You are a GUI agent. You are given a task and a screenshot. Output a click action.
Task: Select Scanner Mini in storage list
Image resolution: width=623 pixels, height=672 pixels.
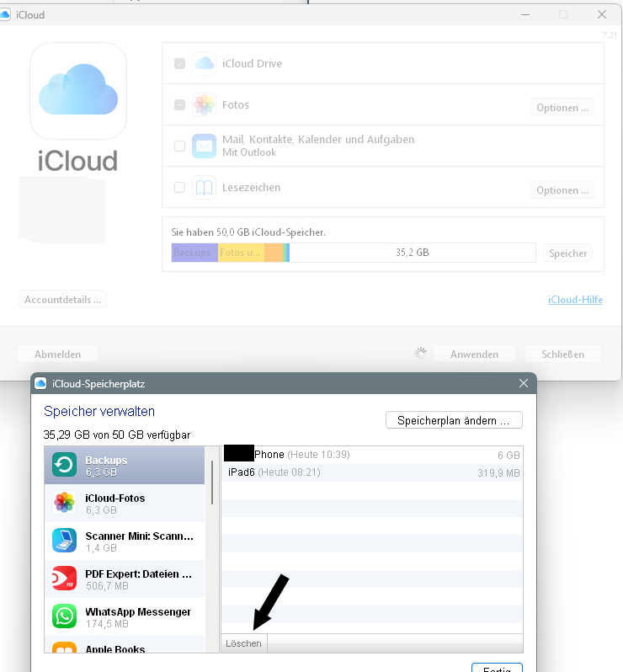pyautogui.click(x=125, y=541)
